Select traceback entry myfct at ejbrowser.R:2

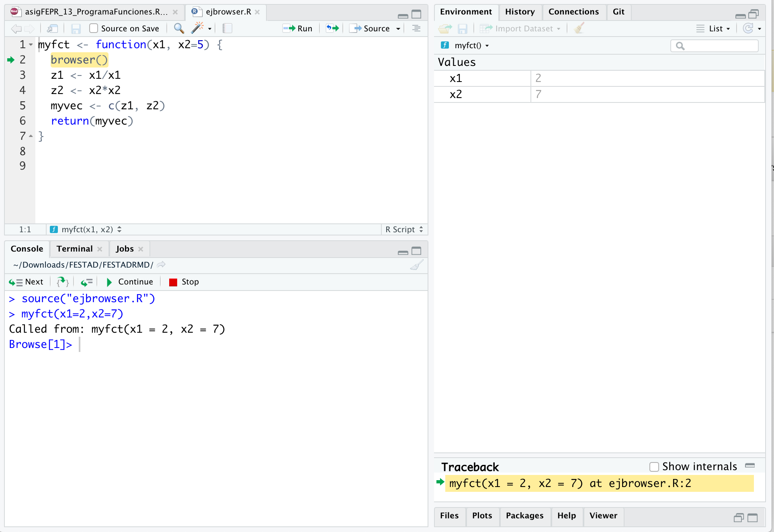pos(599,483)
